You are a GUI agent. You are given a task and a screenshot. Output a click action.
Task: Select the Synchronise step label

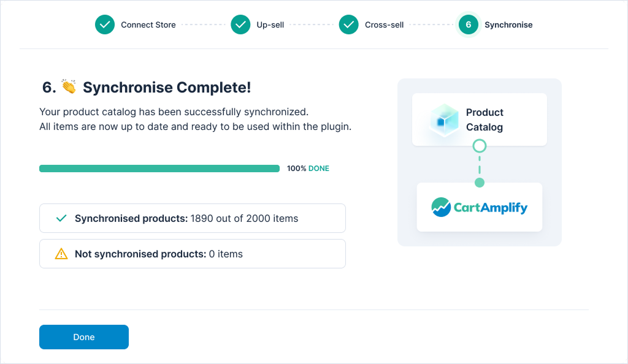coord(508,25)
